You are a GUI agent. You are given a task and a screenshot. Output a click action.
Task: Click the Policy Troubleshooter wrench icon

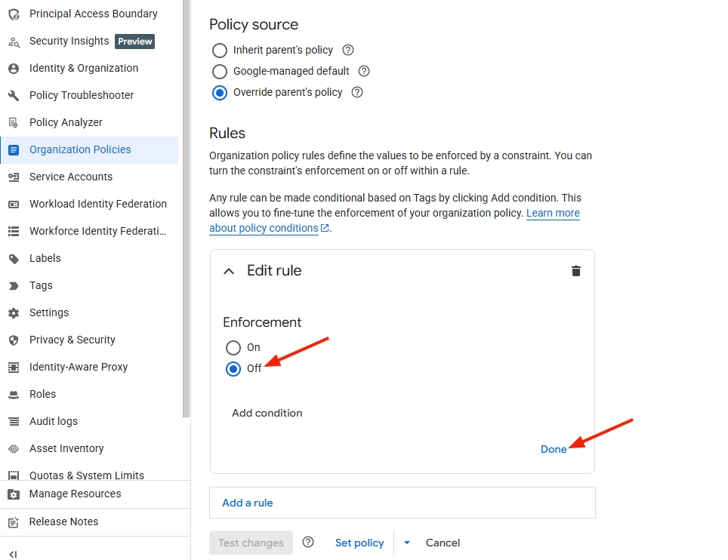pos(14,95)
